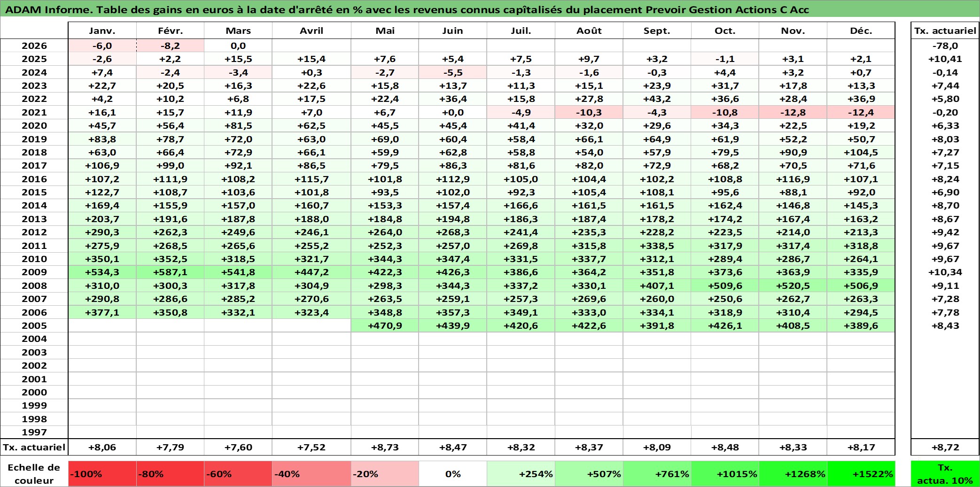This screenshot has width=980, height=487.
Task: Click the +509,6 value in 2008
Action: [725, 286]
